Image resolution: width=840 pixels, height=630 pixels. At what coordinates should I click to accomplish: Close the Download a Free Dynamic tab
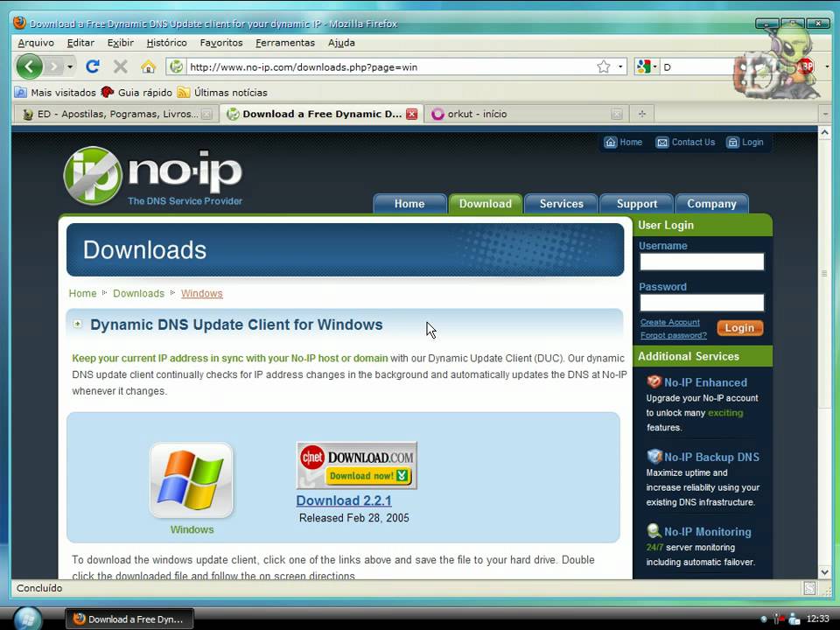point(411,114)
